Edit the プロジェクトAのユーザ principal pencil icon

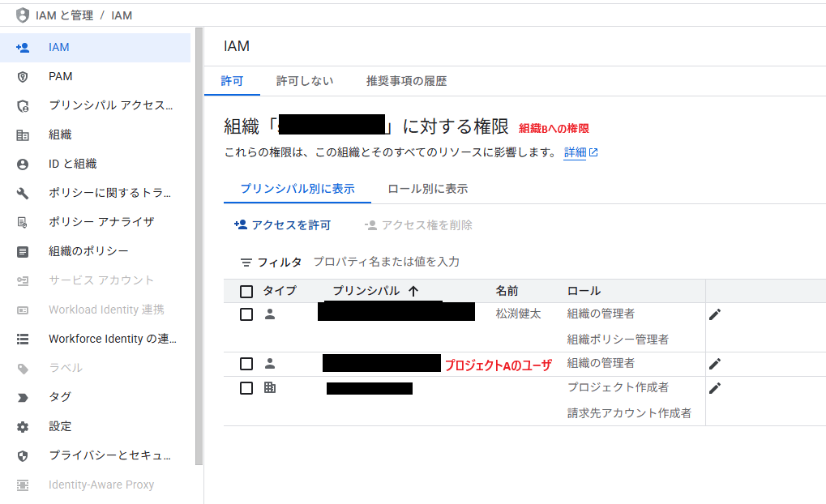point(715,364)
